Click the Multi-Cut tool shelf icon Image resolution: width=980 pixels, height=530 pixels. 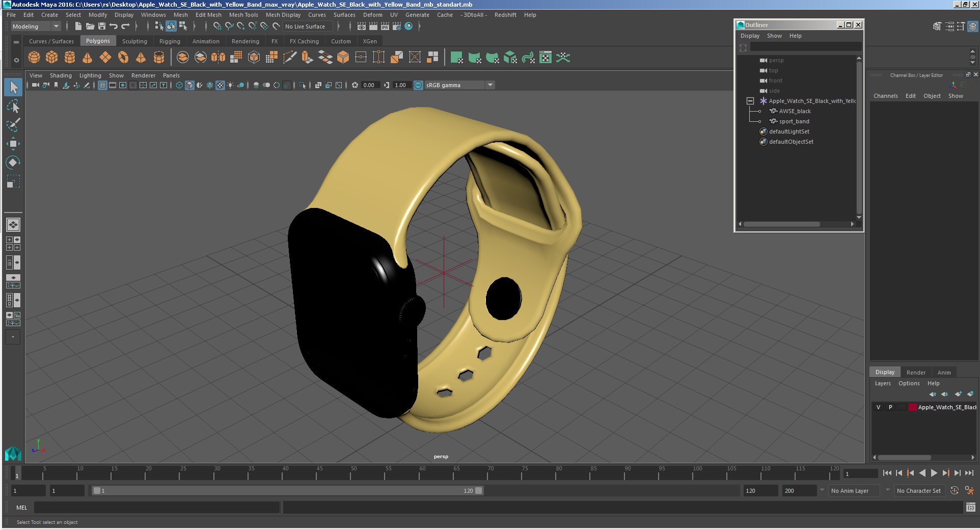[289, 58]
